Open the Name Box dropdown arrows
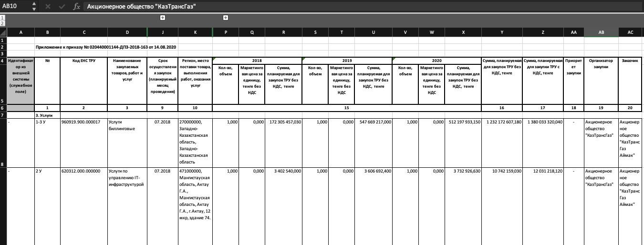This screenshot has width=644, height=245. [x=34, y=7]
